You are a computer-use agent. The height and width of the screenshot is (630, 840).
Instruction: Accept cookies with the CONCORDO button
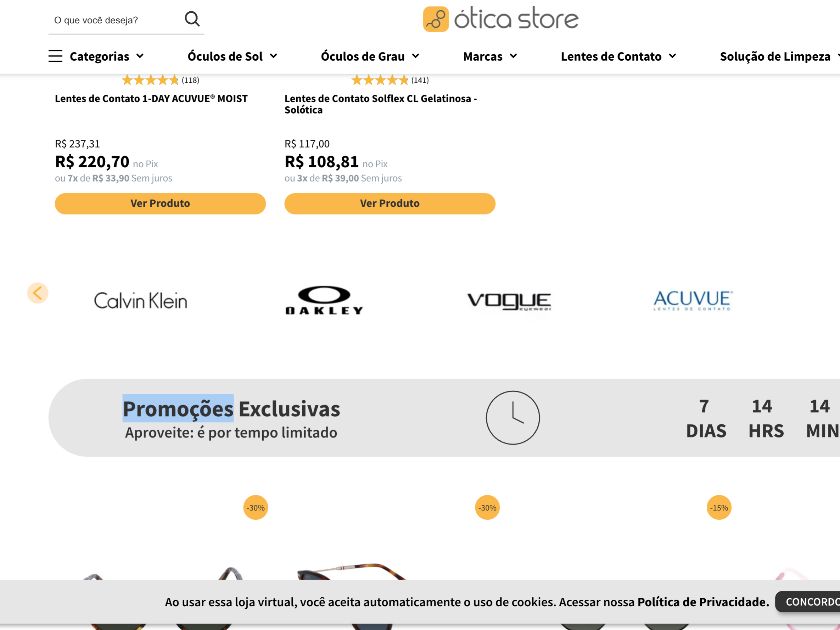(808, 602)
